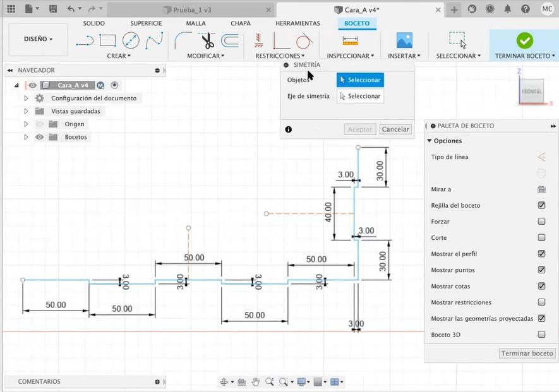Click the Insert image icon
This screenshot has height=392, width=559.
[405, 40]
